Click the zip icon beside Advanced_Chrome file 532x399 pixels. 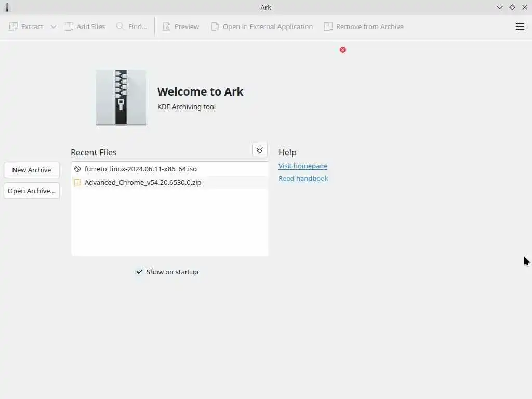click(x=77, y=182)
